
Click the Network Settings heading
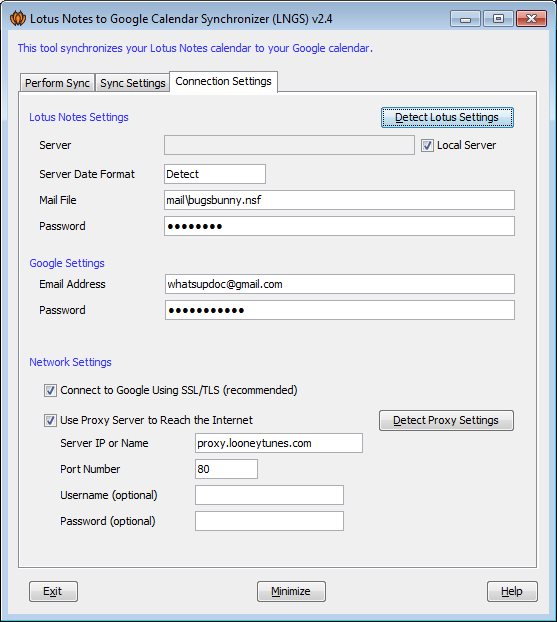tap(70, 362)
